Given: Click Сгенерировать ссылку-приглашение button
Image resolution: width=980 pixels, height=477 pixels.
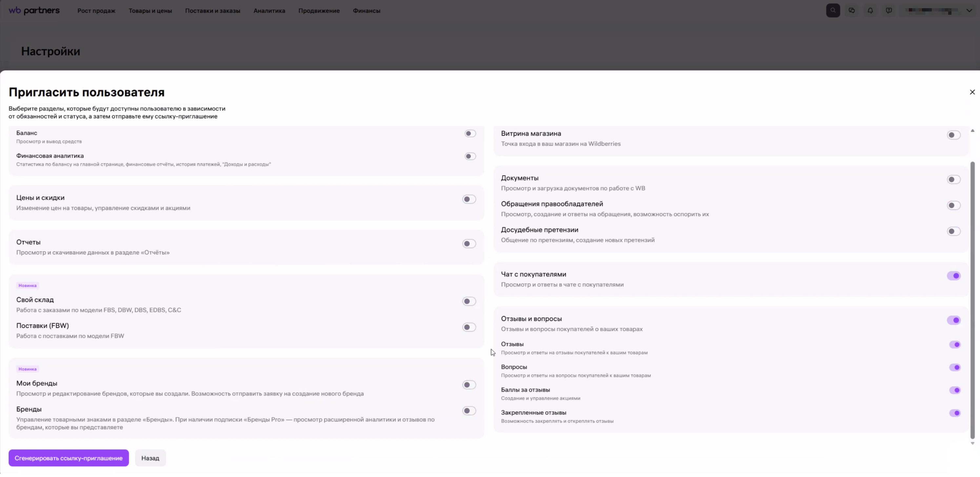Looking at the screenshot, I should point(69,458).
